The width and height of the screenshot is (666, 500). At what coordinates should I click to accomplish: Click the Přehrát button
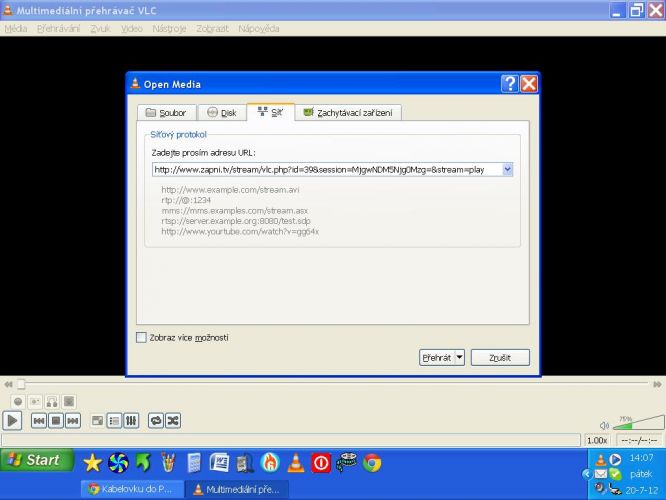tap(437, 357)
